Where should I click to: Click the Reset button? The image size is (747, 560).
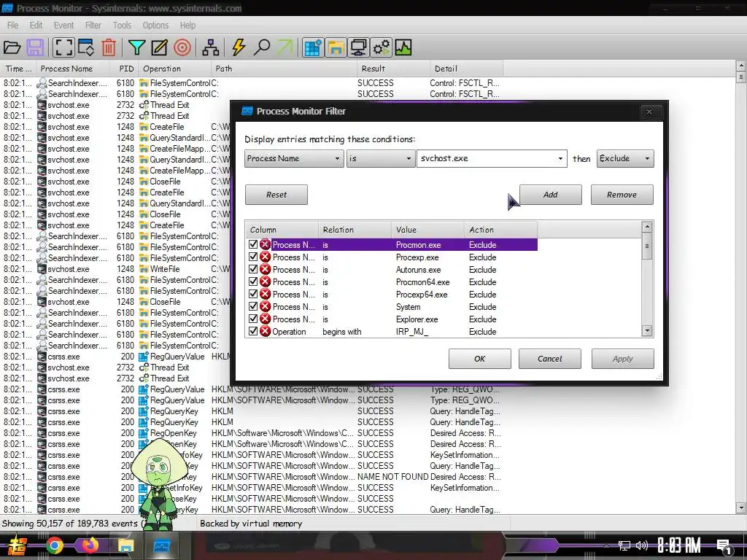point(276,195)
